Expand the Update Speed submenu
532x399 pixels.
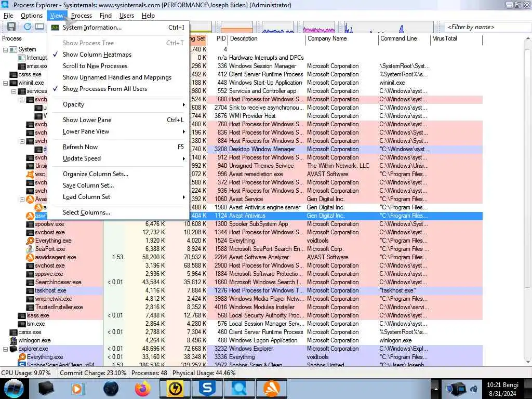tap(118, 158)
